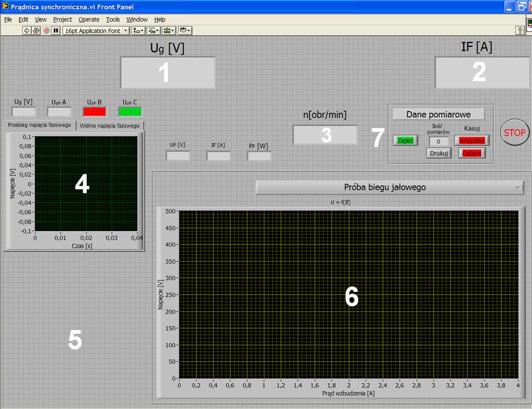Click the Run Continuously button
This screenshot has height=409, width=532.
pos(36,31)
